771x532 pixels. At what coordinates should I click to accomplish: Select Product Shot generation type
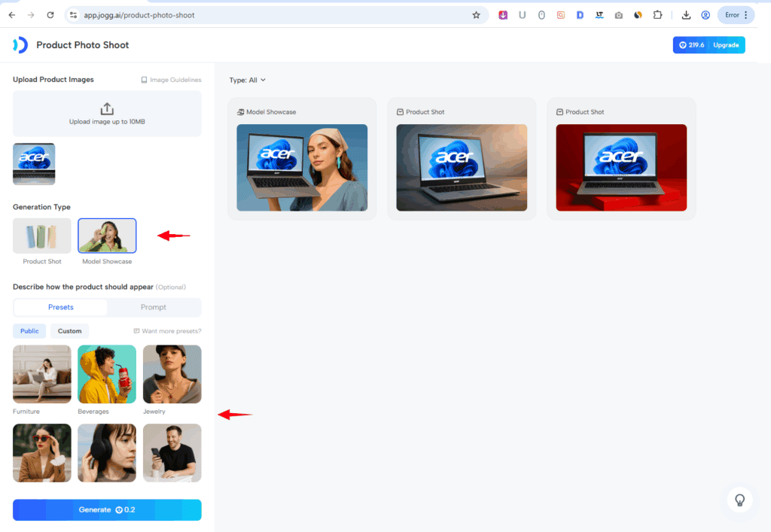(x=42, y=236)
